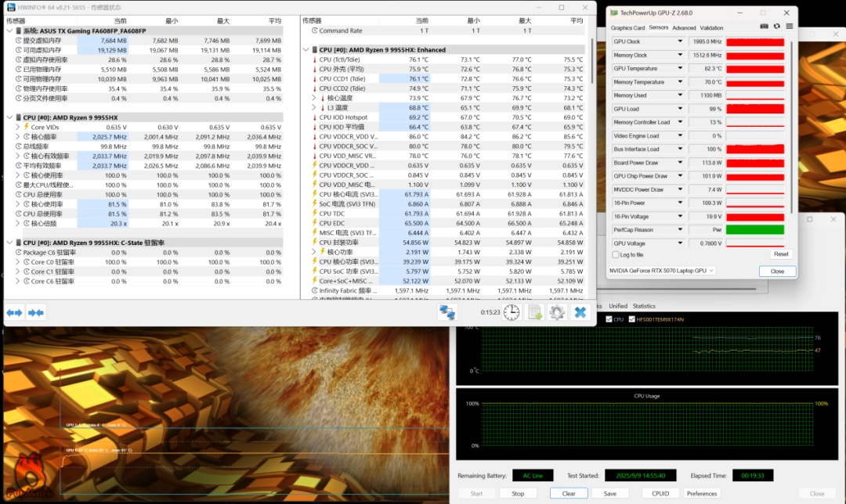Toggle the Log to file checkbox in GPU-Z
This screenshot has width=846, height=504.
point(616,255)
